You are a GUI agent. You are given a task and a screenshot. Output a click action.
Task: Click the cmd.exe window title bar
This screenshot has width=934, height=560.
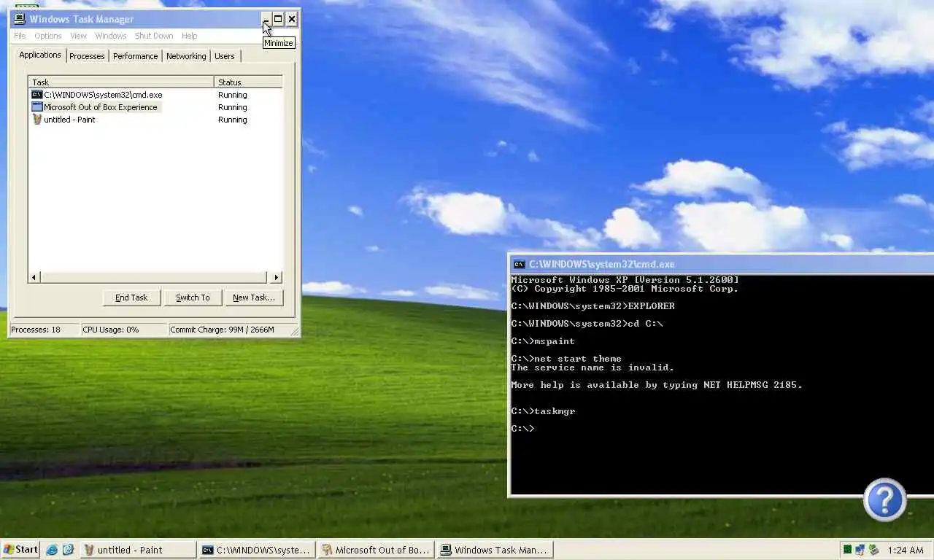point(722,264)
